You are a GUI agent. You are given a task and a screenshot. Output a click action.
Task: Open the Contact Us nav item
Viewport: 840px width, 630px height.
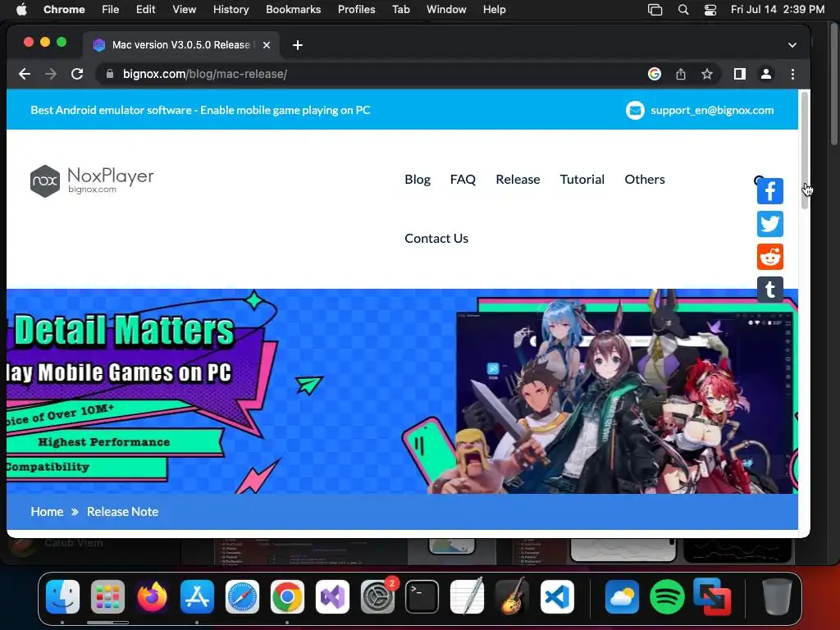[436, 239]
